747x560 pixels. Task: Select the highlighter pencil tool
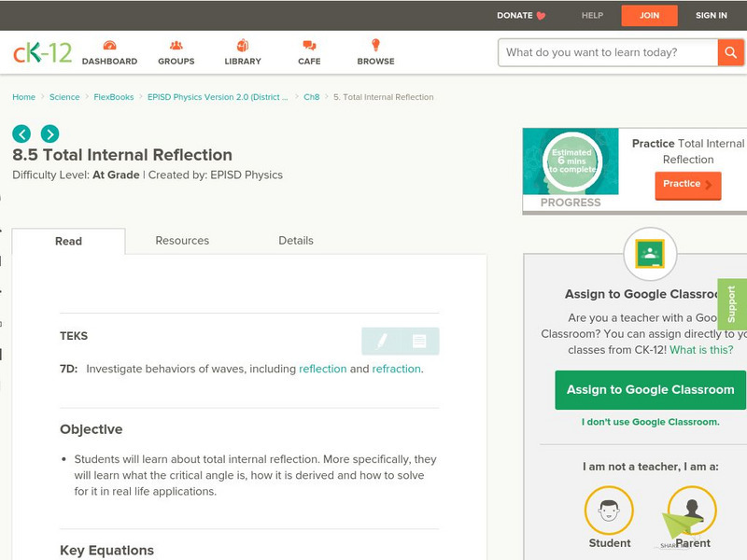[x=381, y=342]
